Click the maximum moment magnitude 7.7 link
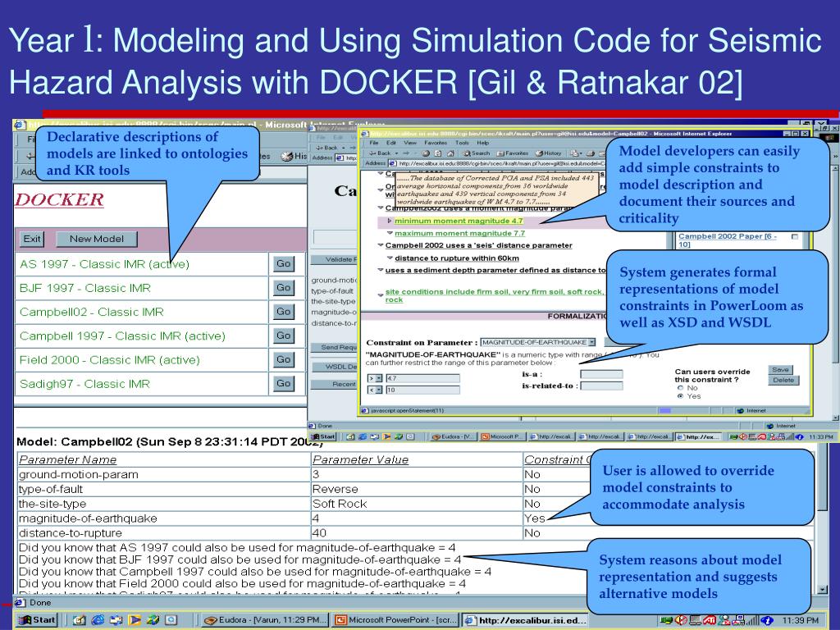The image size is (840, 630). pos(459,234)
